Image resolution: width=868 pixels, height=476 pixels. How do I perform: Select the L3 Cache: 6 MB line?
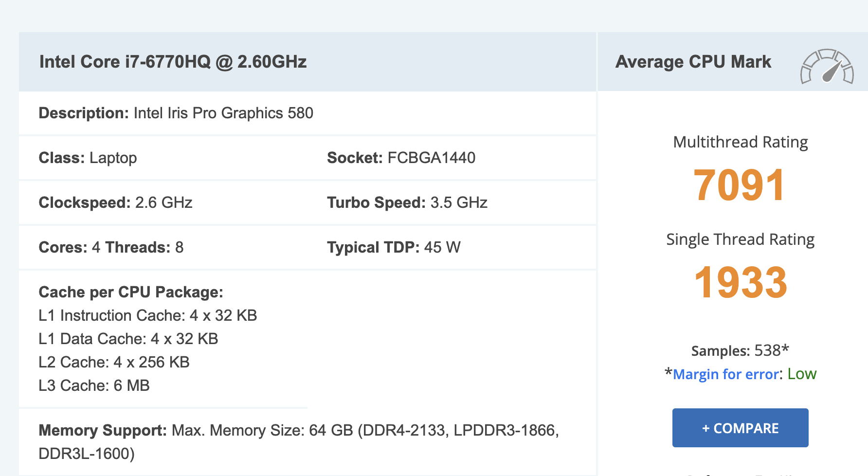(x=94, y=385)
